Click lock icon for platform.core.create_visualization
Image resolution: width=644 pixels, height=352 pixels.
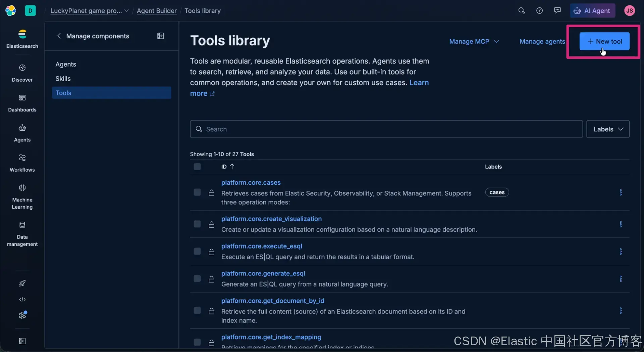[x=211, y=224]
